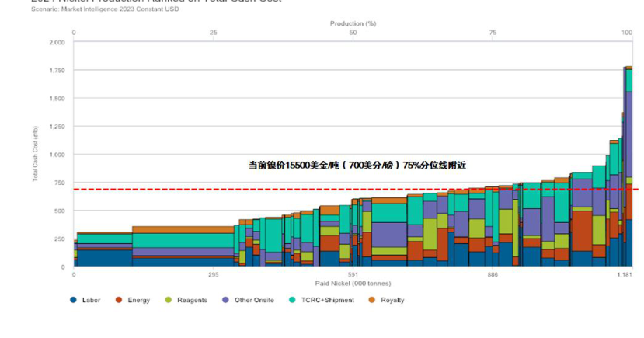Click the 1,181 tick on bottom axis
Image resolution: width=644 pixels, height=338 pixels.
pos(625,274)
